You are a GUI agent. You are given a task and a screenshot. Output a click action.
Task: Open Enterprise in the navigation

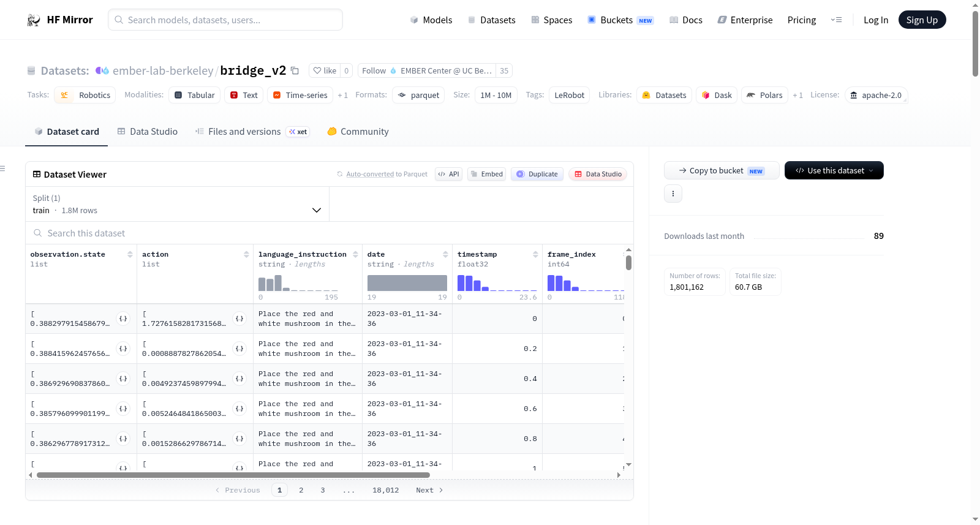coord(745,20)
